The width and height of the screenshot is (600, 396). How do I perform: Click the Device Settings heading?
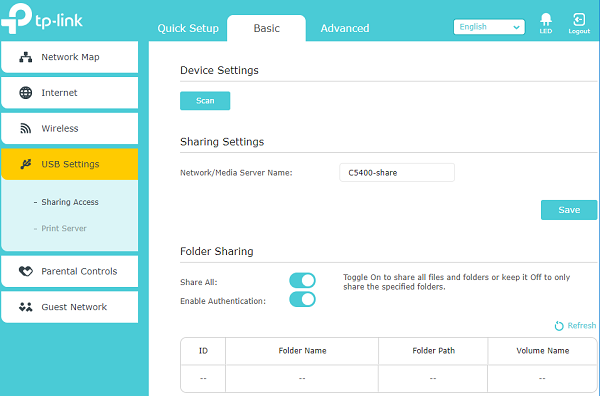pyautogui.click(x=219, y=70)
